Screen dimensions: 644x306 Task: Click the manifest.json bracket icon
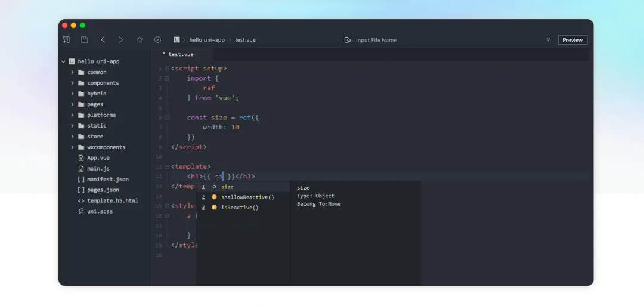pos(81,179)
